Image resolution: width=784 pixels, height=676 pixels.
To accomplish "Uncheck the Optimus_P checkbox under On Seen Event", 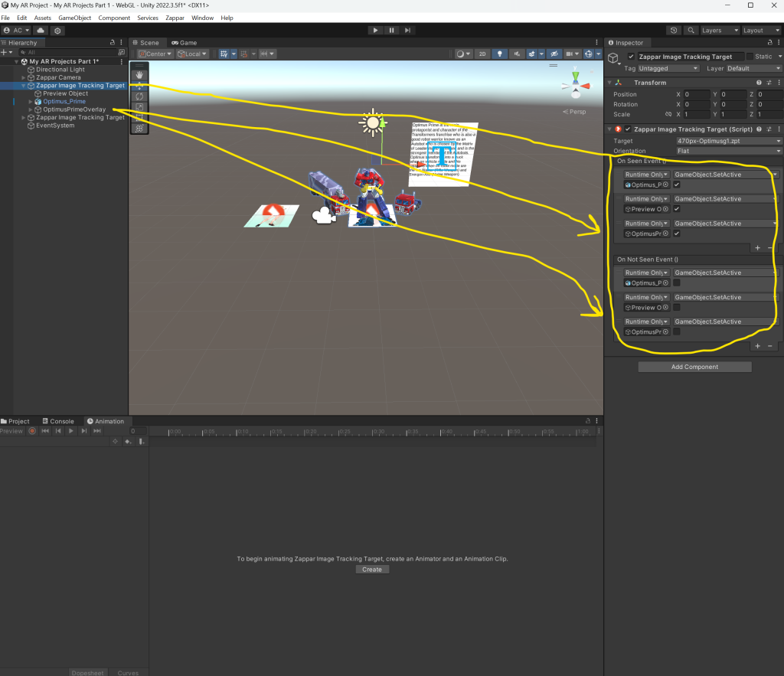I will [x=677, y=185].
